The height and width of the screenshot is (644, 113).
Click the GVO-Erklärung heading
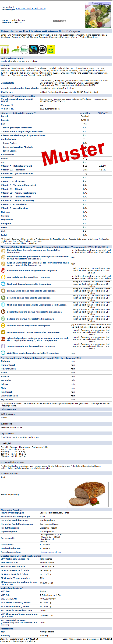[x=8, y=414]
